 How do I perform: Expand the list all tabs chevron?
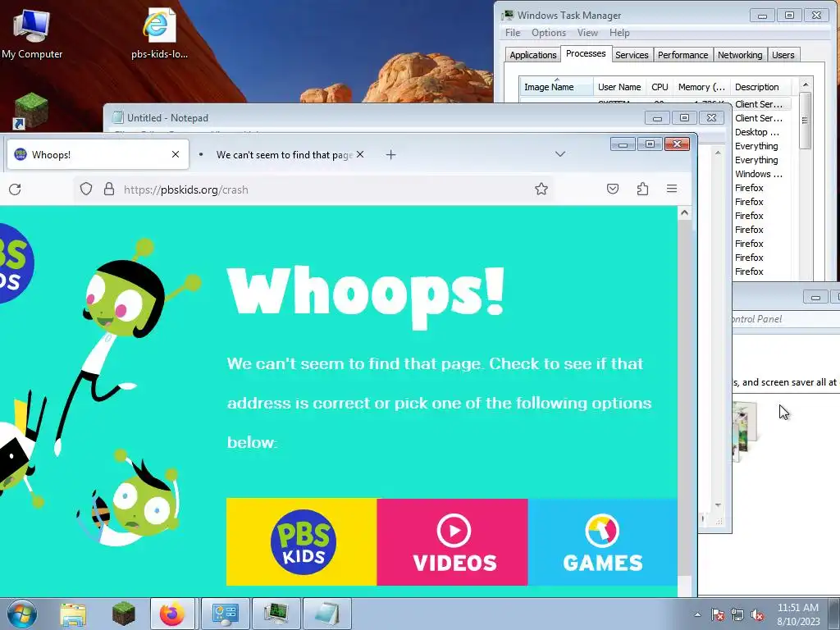click(560, 154)
